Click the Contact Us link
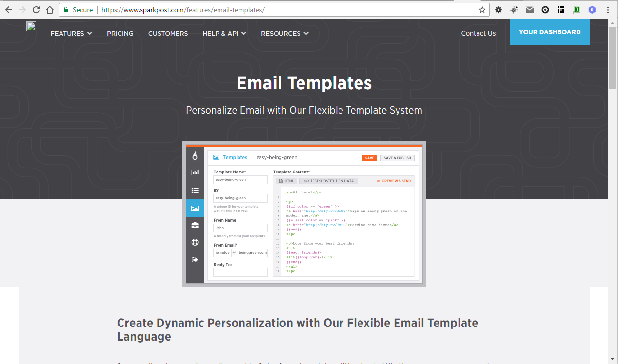The width and height of the screenshot is (618, 364). point(478,33)
